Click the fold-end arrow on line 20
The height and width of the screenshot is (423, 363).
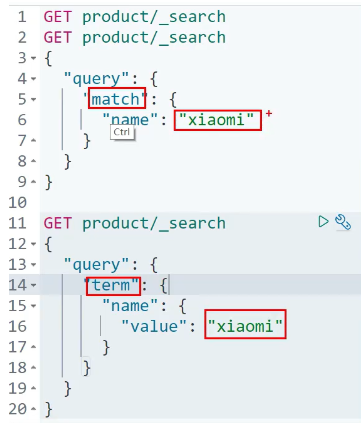tap(34, 409)
